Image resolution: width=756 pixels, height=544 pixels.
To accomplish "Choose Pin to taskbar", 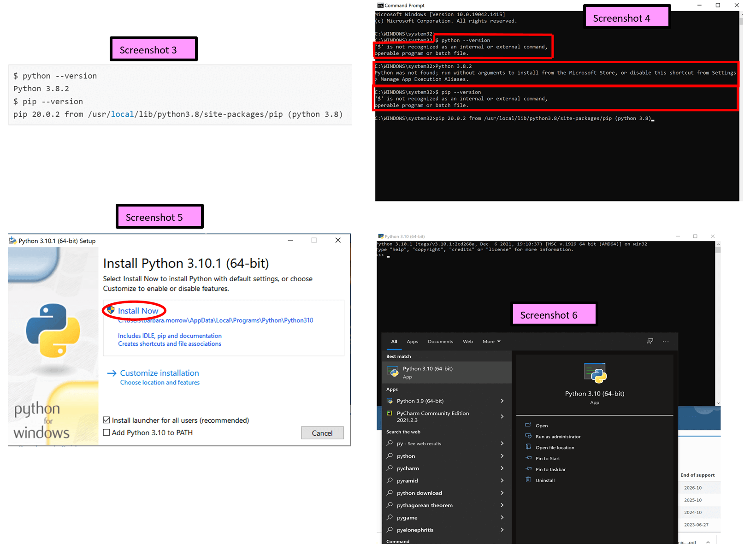I will (x=550, y=470).
